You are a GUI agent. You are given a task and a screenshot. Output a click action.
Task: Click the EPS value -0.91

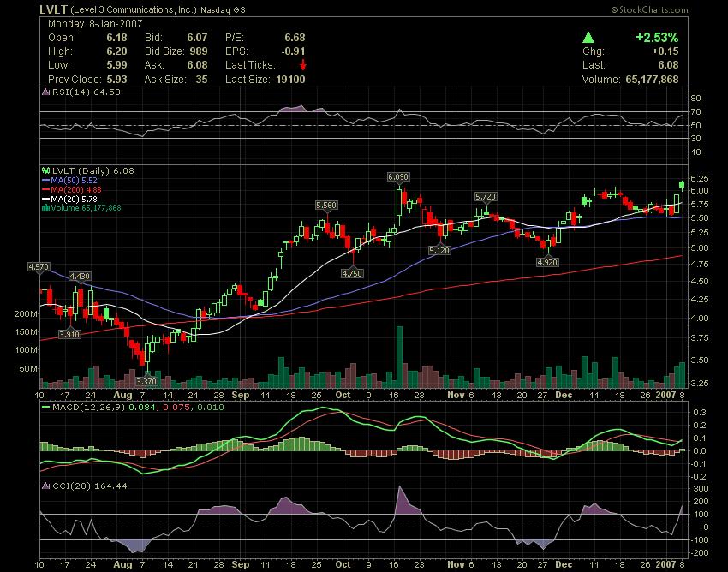[x=294, y=51]
